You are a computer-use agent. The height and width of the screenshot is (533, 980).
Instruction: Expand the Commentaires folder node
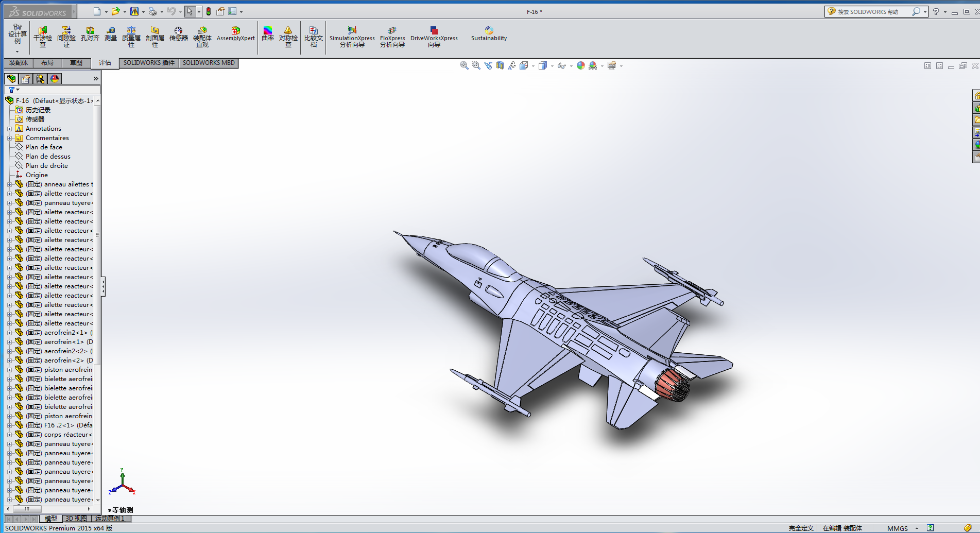point(9,138)
